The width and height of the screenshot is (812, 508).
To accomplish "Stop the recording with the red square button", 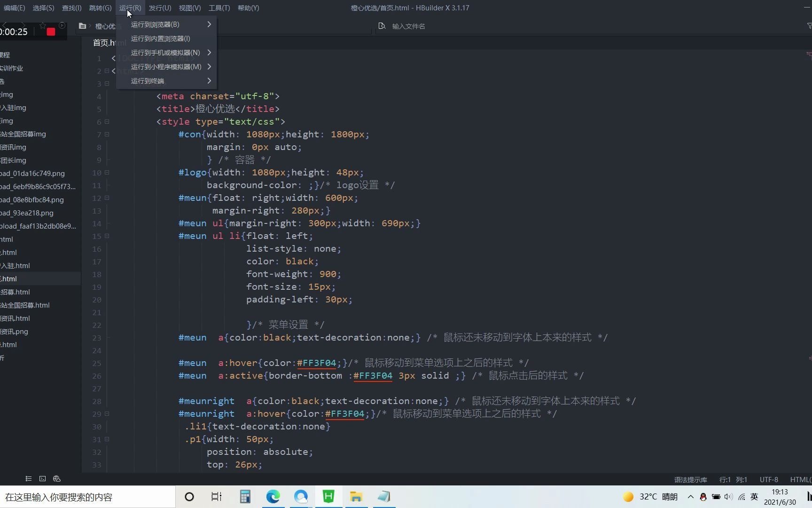I will (x=51, y=32).
